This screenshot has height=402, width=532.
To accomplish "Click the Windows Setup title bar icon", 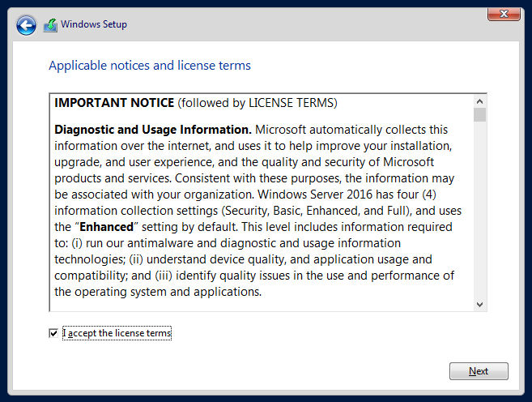I will (50, 25).
